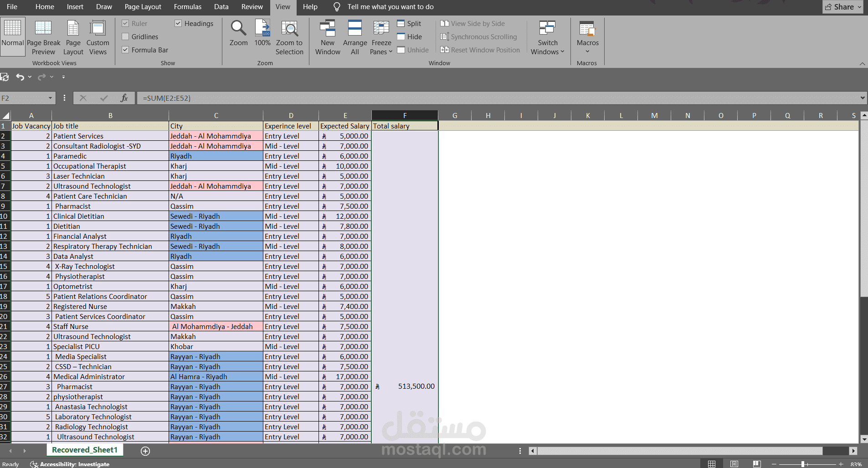Open the Formulas ribbon tab
Screen dimensions: 868x468
coord(187,7)
